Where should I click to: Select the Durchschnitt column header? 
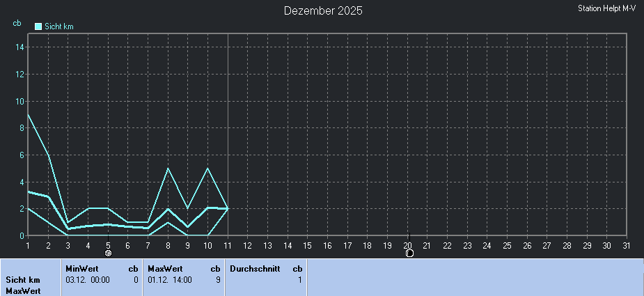[254, 268]
